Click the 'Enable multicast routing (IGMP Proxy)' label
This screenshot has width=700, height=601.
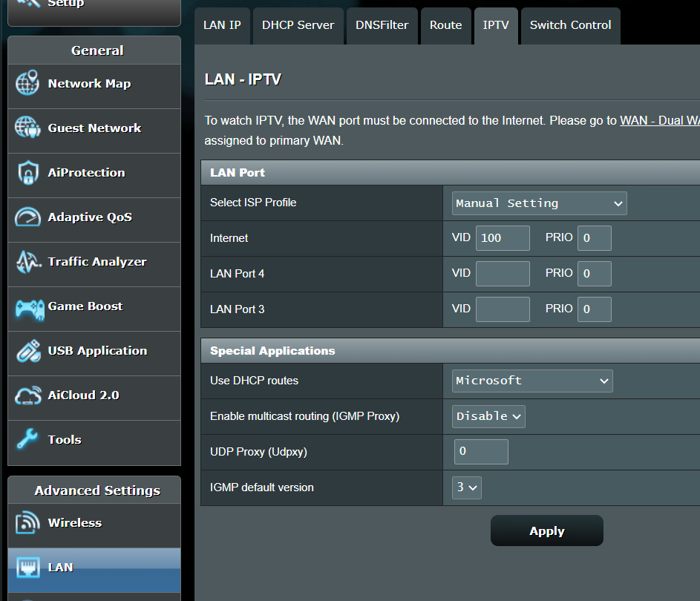click(x=304, y=416)
